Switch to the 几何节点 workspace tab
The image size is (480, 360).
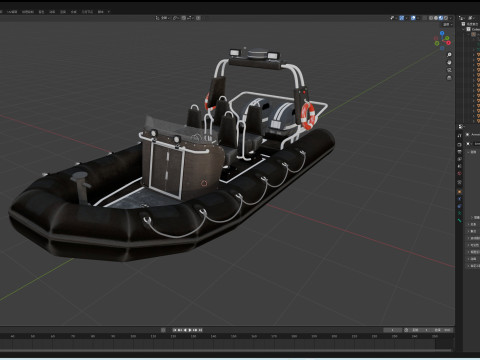click(87, 12)
